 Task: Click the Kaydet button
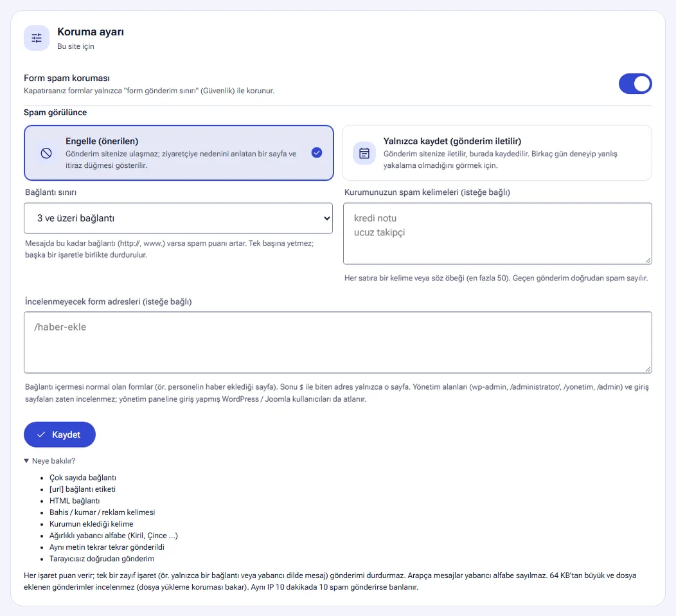click(x=60, y=435)
